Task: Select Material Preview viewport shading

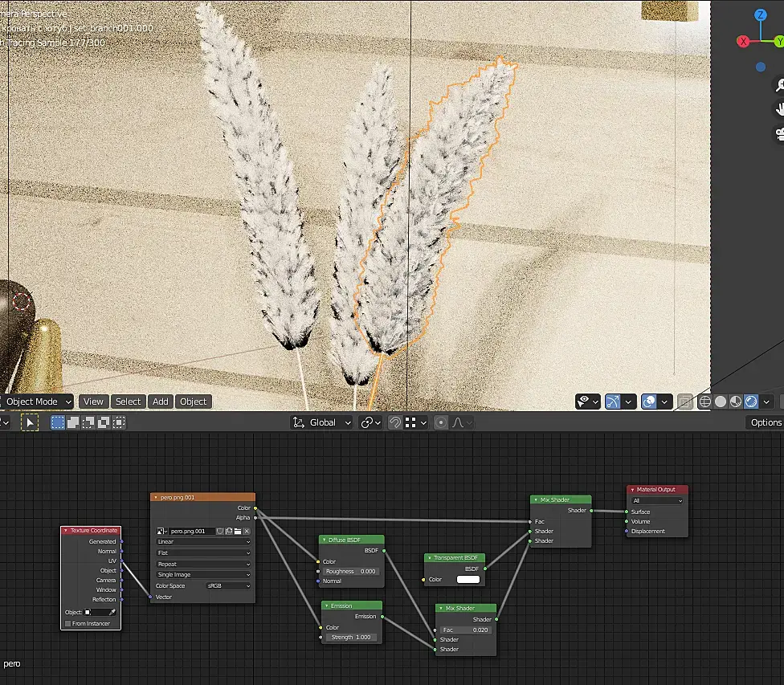Action: [736, 402]
